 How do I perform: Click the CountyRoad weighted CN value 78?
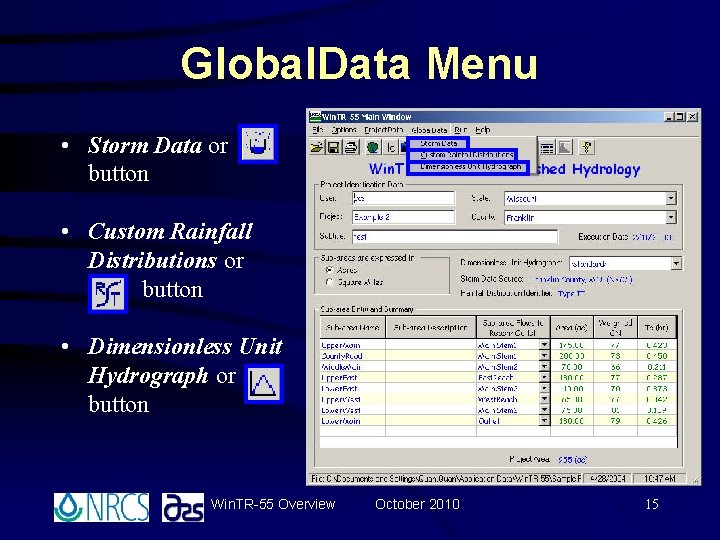point(615,356)
